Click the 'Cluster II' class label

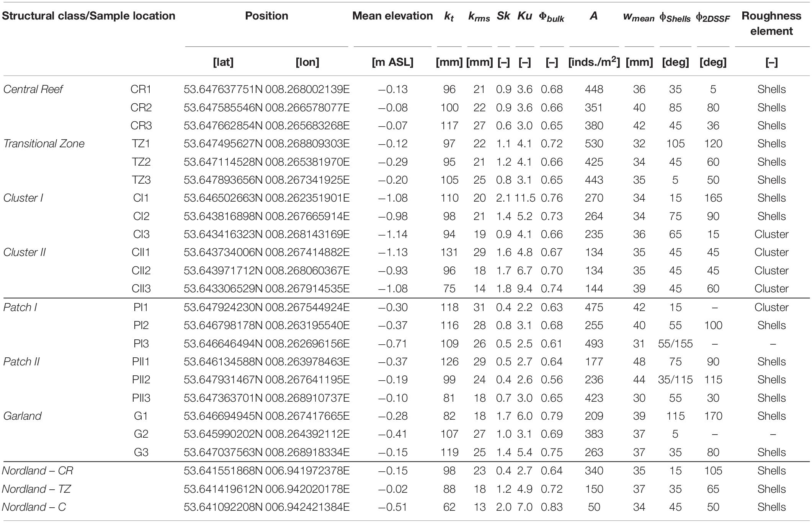(x=25, y=253)
